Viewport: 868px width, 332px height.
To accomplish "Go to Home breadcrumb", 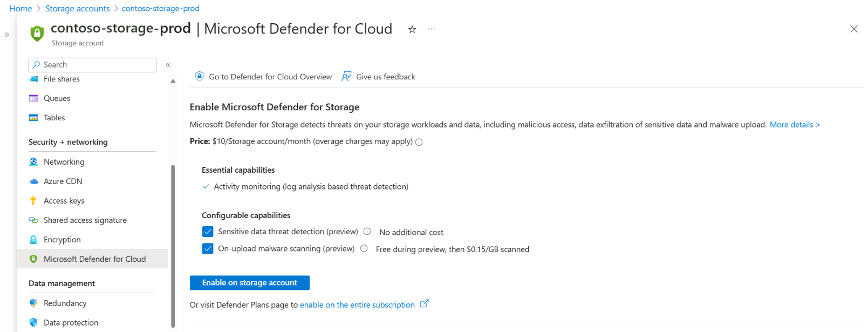I will coord(20,9).
